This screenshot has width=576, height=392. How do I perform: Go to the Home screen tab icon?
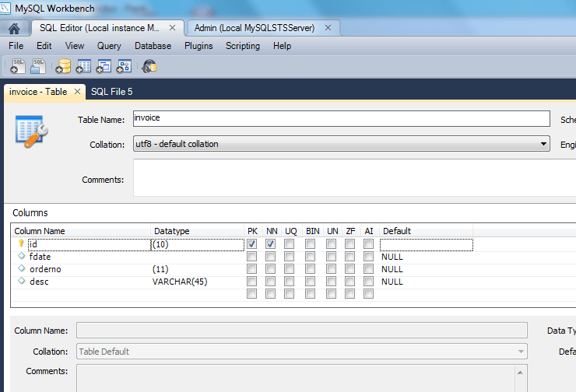click(x=14, y=28)
